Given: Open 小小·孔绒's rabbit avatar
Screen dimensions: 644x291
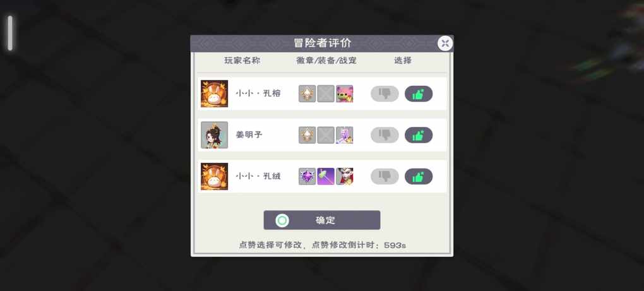Looking at the screenshot, I should pyautogui.click(x=215, y=177).
